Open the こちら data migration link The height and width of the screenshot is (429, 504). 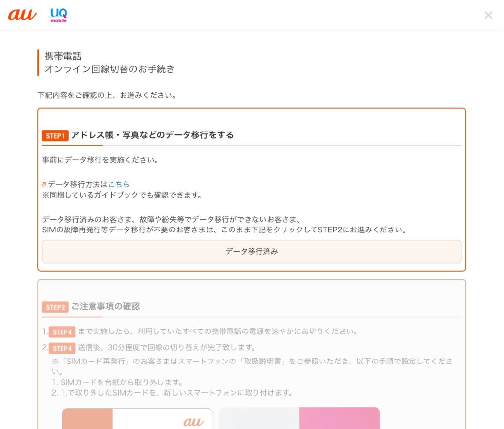click(119, 184)
